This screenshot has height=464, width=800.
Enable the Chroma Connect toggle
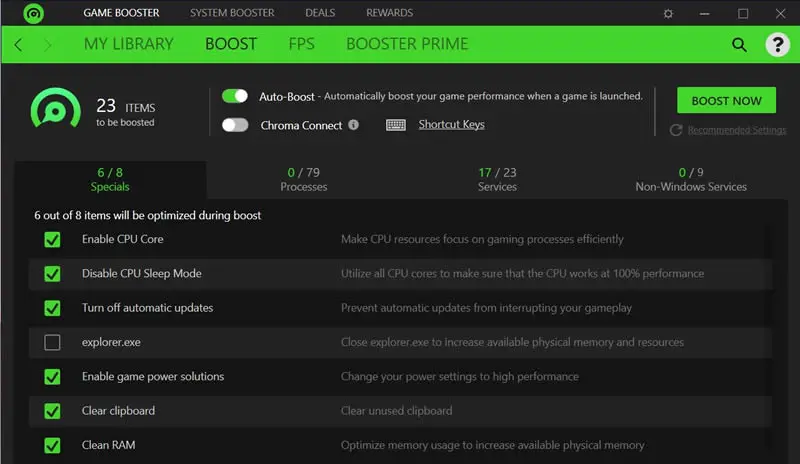click(235, 125)
